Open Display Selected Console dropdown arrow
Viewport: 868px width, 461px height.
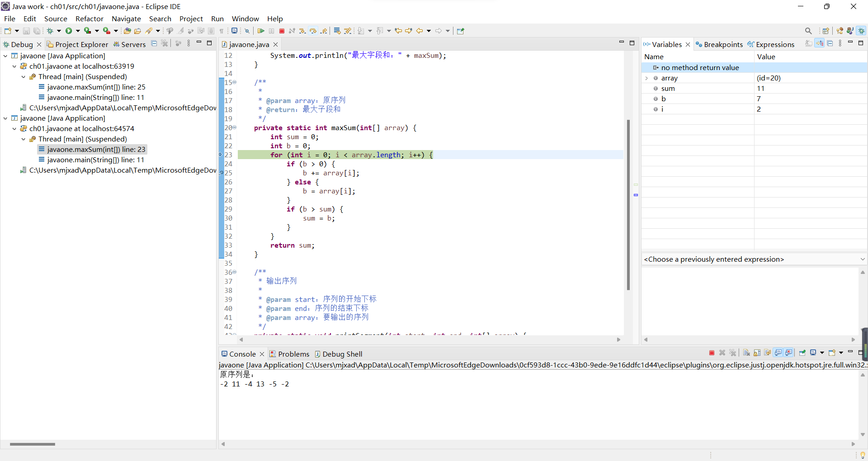(x=822, y=353)
